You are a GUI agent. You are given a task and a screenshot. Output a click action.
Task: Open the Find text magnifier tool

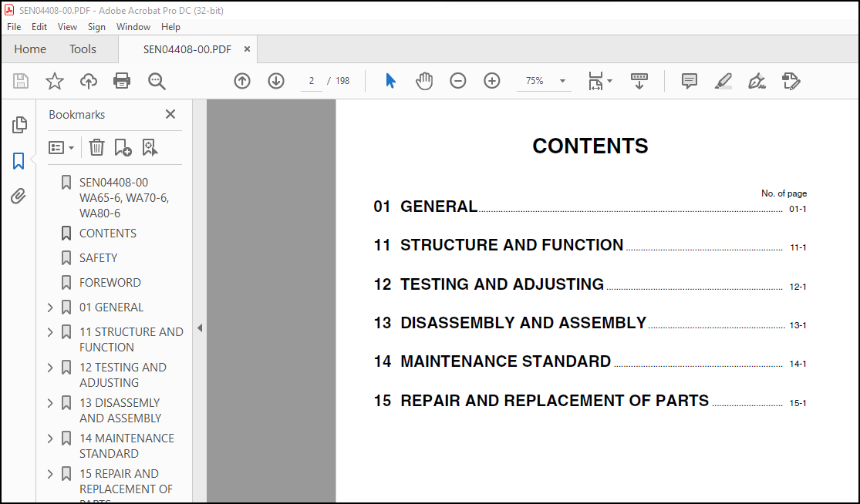[157, 81]
